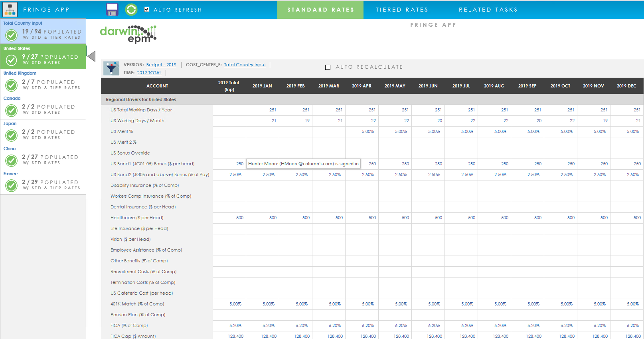Select the United States panel title

click(17, 48)
